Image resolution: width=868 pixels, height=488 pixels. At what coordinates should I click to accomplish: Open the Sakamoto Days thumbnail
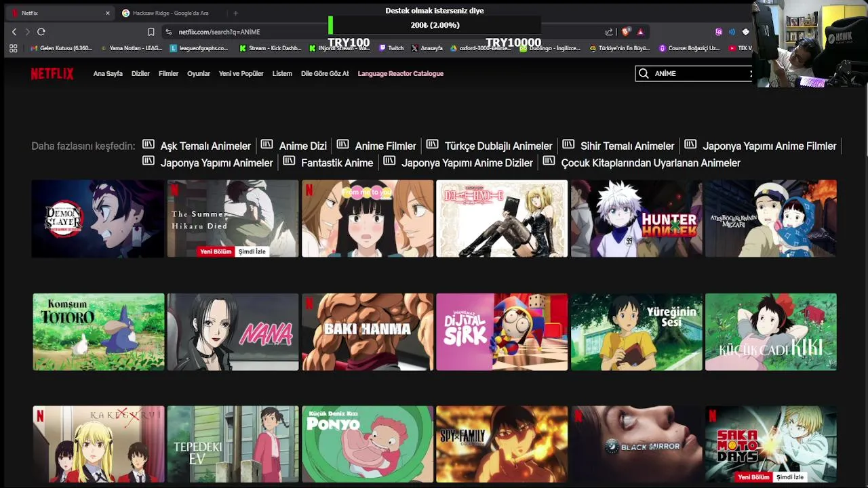coord(770,444)
